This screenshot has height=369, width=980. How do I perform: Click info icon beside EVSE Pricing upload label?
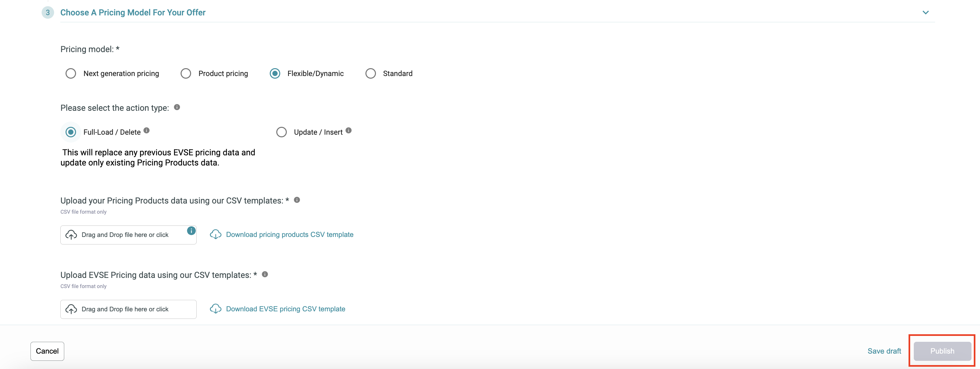tap(265, 274)
